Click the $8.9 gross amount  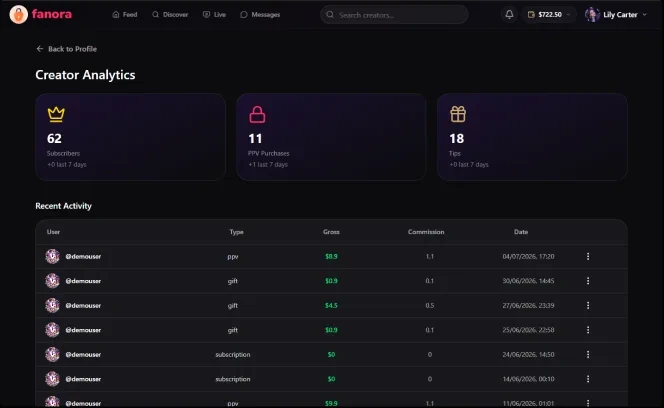[331, 256]
